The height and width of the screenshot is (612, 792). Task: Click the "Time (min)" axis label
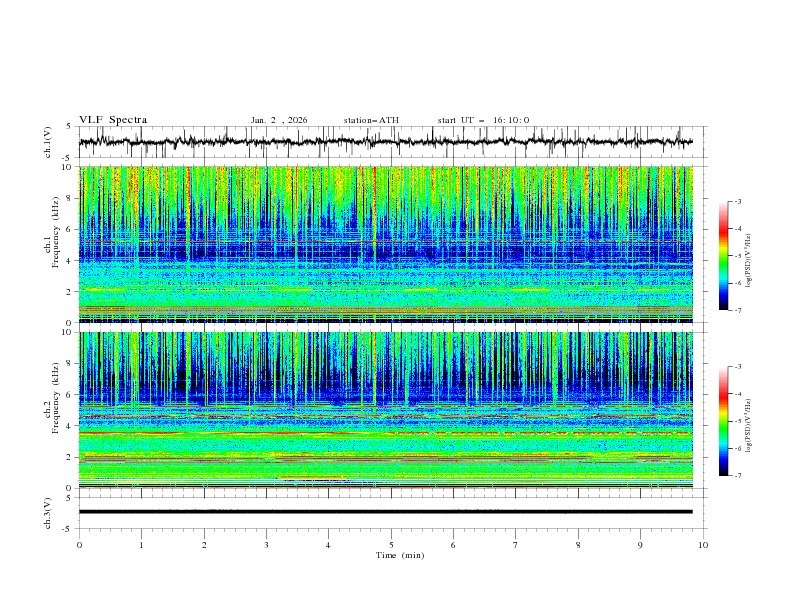tap(400, 555)
